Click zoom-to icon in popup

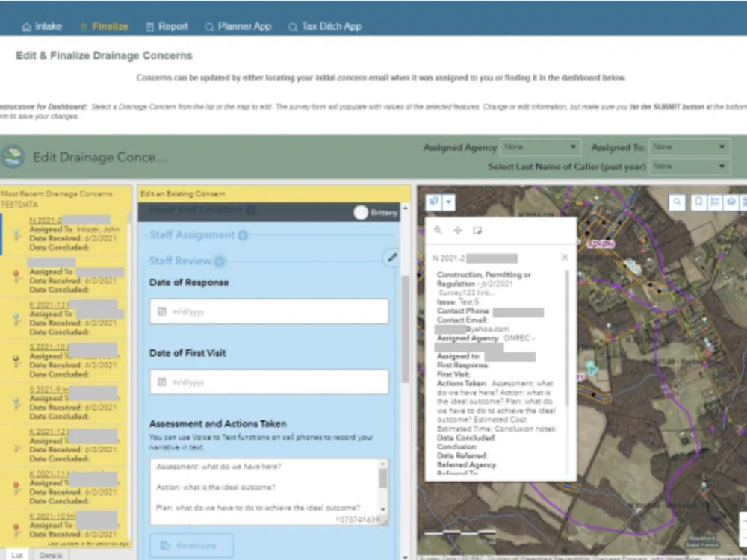pyautogui.click(x=438, y=231)
